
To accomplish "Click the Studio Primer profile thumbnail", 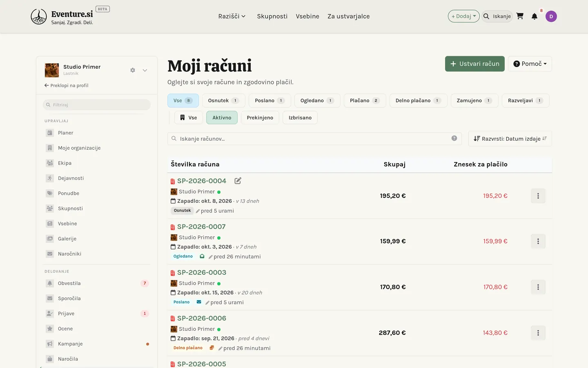I will pos(52,70).
